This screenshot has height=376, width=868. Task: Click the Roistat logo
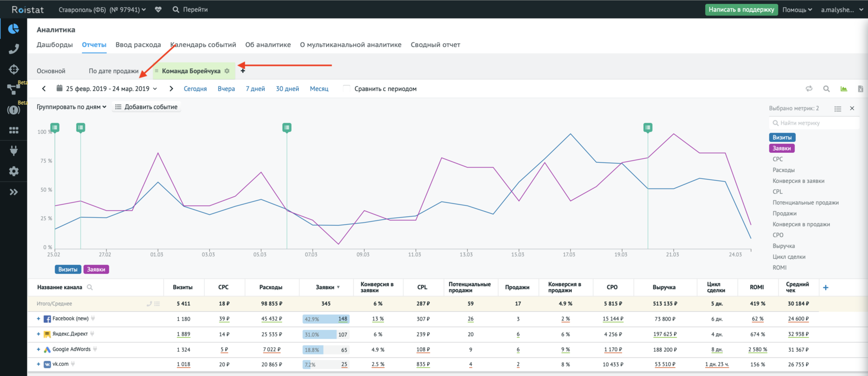click(x=28, y=9)
